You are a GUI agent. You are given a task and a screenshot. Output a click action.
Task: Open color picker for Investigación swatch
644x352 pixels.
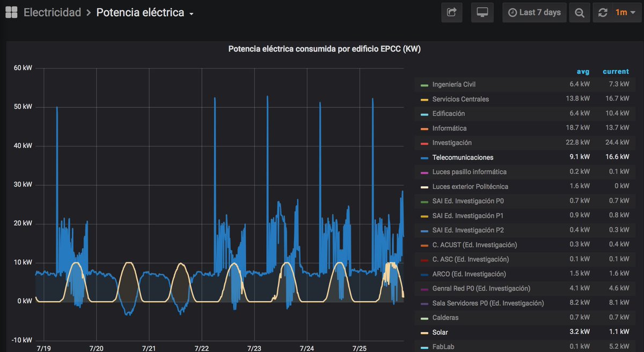[425, 143]
